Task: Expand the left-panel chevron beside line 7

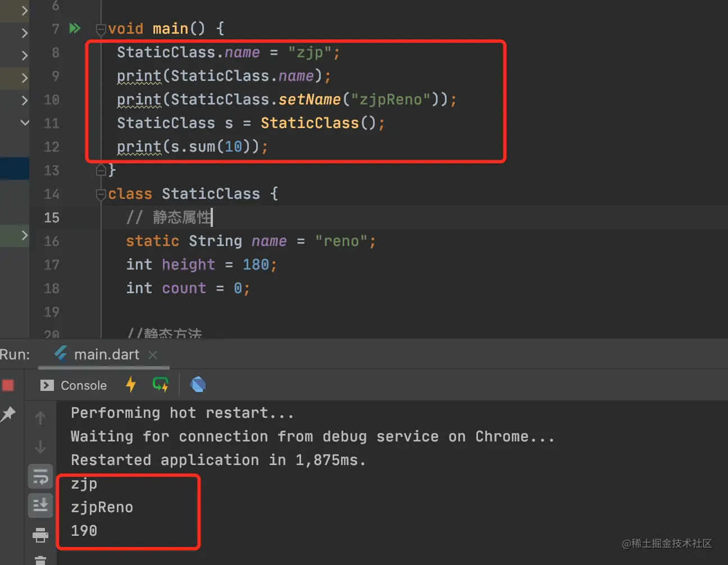Action: pos(24,33)
